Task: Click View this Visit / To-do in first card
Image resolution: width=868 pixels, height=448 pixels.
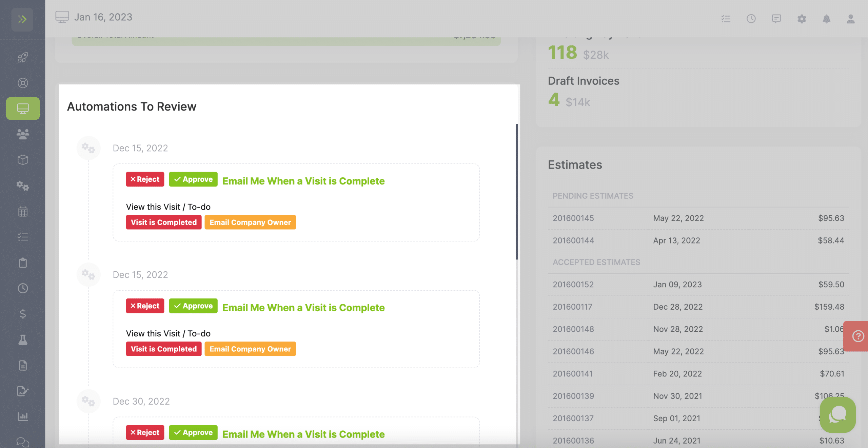Action: click(x=168, y=207)
